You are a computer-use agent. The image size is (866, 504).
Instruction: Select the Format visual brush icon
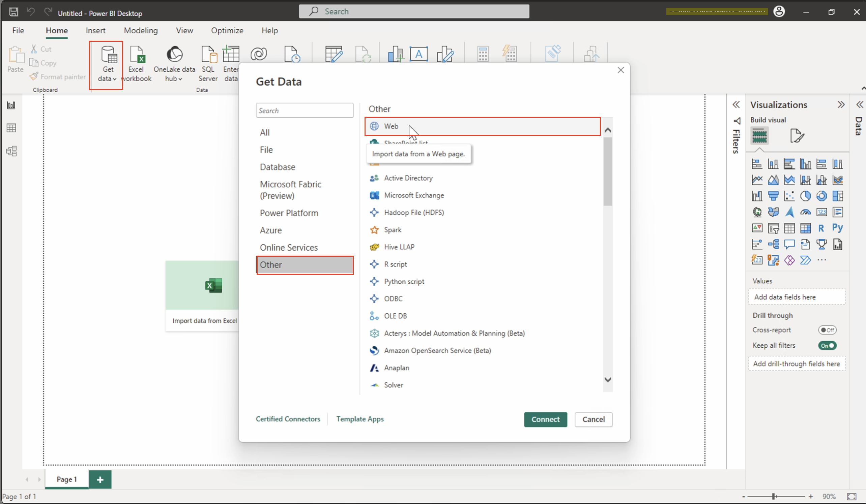pyautogui.click(x=797, y=136)
